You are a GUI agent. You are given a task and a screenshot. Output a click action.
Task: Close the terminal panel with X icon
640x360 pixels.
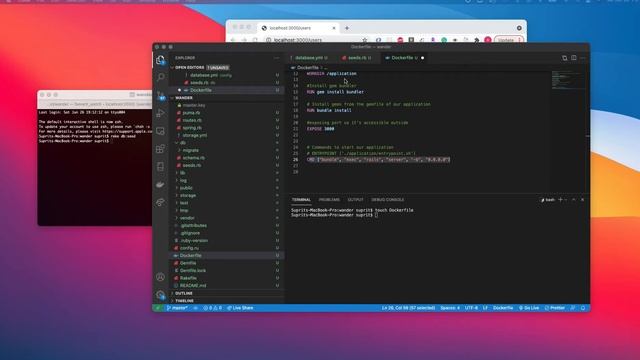pos(582,200)
